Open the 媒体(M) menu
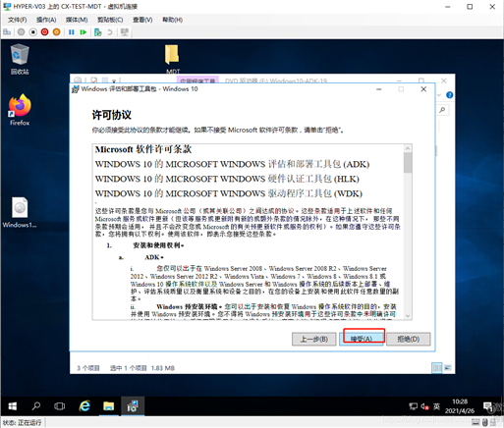Image resolution: width=504 pixels, height=428 pixels. click(77, 20)
